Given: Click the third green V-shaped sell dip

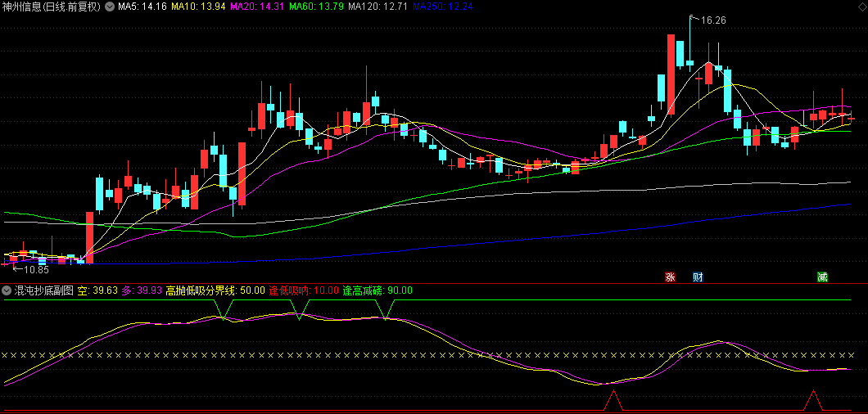Looking at the screenshot, I should (386, 309).
